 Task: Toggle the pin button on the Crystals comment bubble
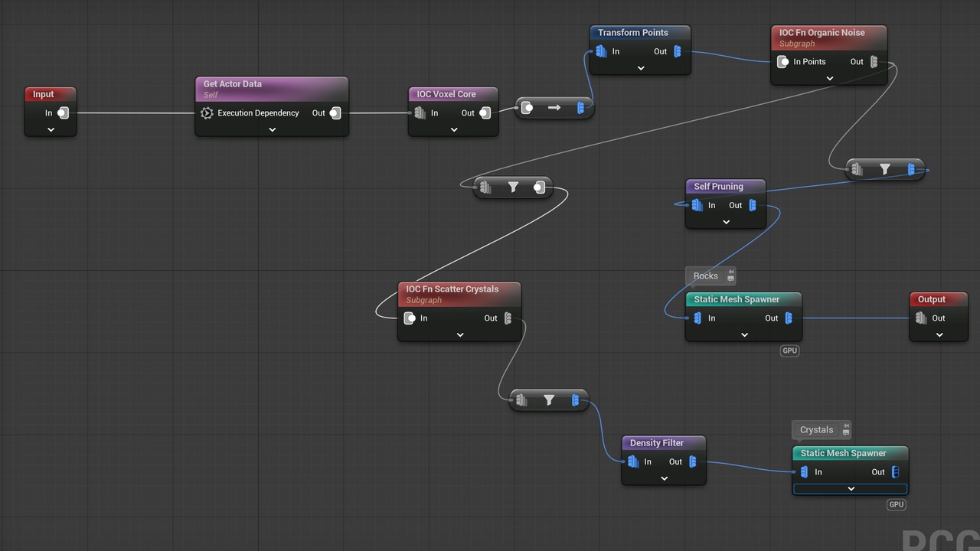point(845,429)
